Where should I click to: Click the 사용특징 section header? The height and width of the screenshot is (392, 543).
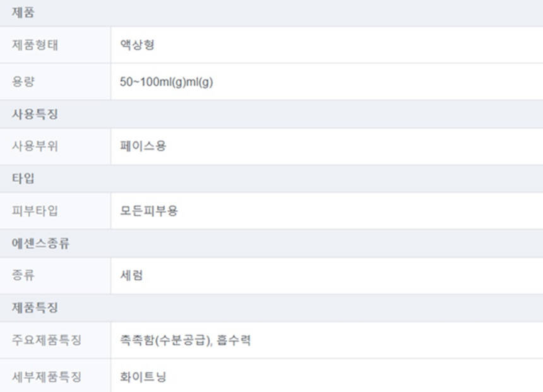pyautogui.click(x=35, y=114)
